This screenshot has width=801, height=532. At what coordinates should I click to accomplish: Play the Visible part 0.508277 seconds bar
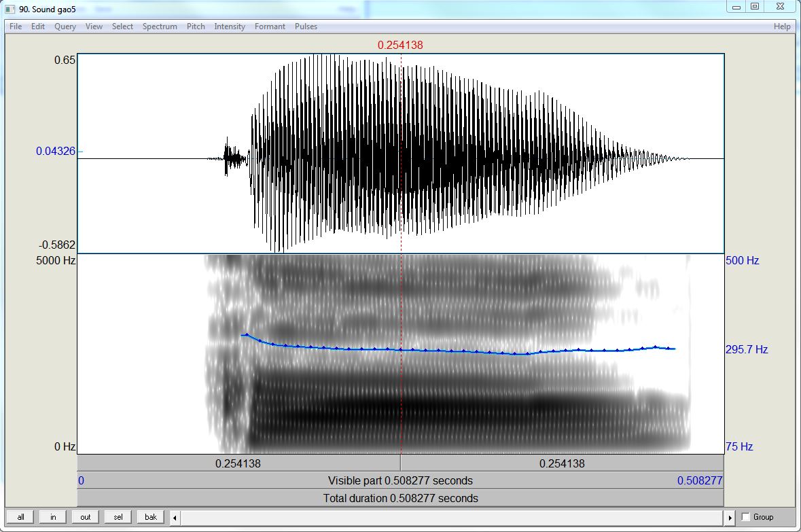[x=401, y=481]
